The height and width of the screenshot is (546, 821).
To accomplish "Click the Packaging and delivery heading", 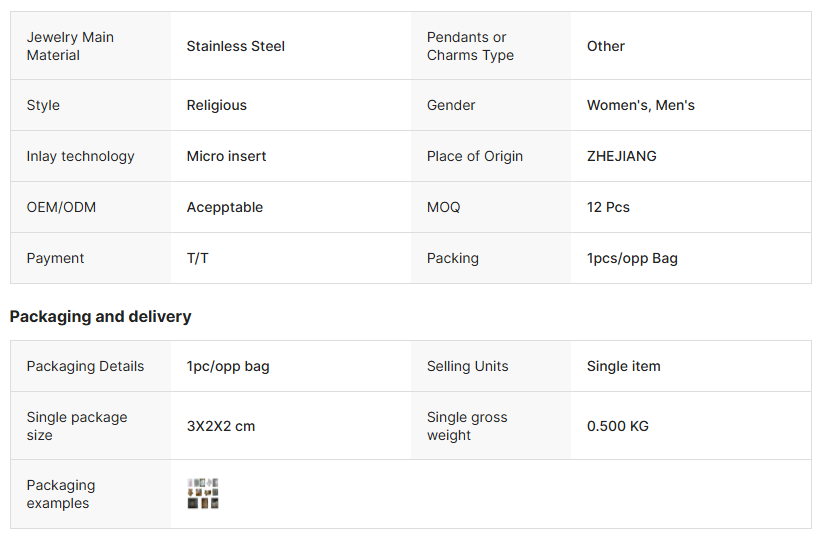I will point(100,317).
